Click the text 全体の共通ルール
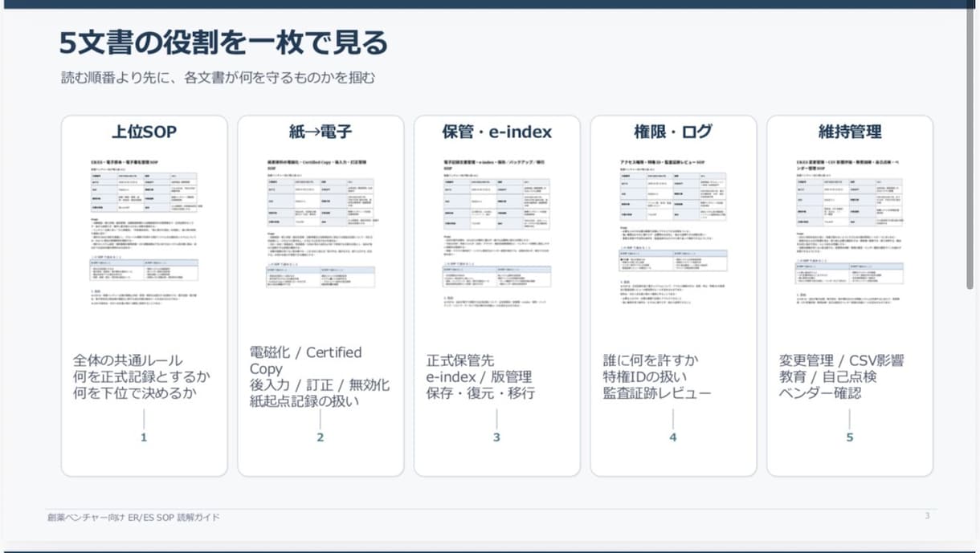The width and height of the screenshot is (980, 553). [x=128, y=360]
